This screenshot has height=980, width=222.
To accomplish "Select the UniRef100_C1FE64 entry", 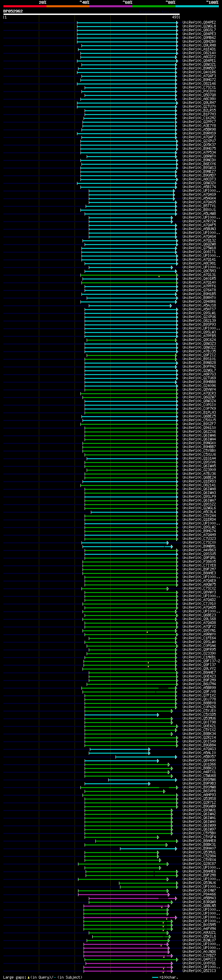I will (199, 638).
